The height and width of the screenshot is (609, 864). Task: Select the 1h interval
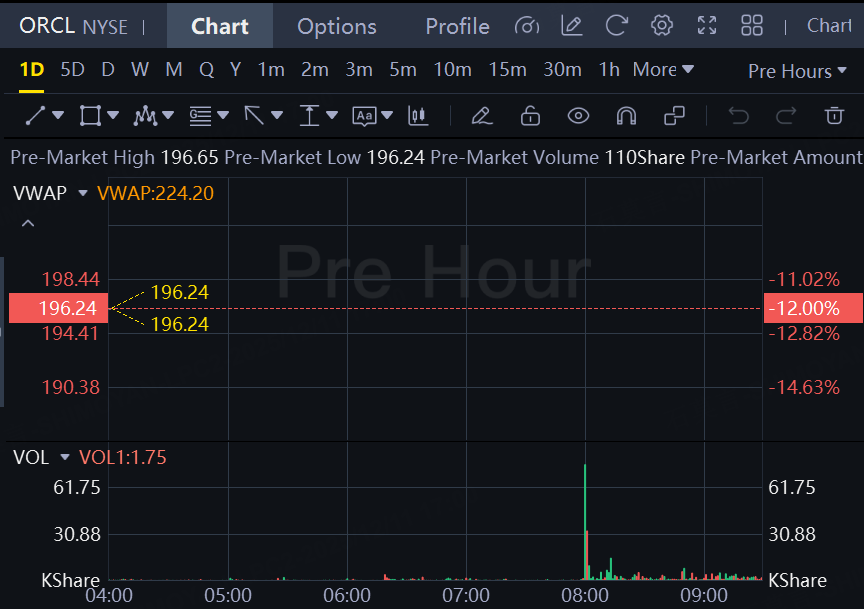tap(609, 70)
